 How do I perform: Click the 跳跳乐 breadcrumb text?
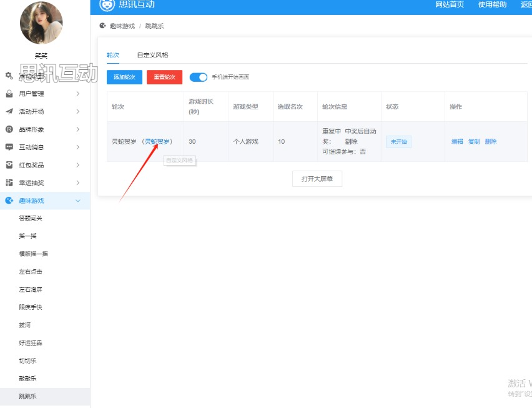click(x=154, y=26)
